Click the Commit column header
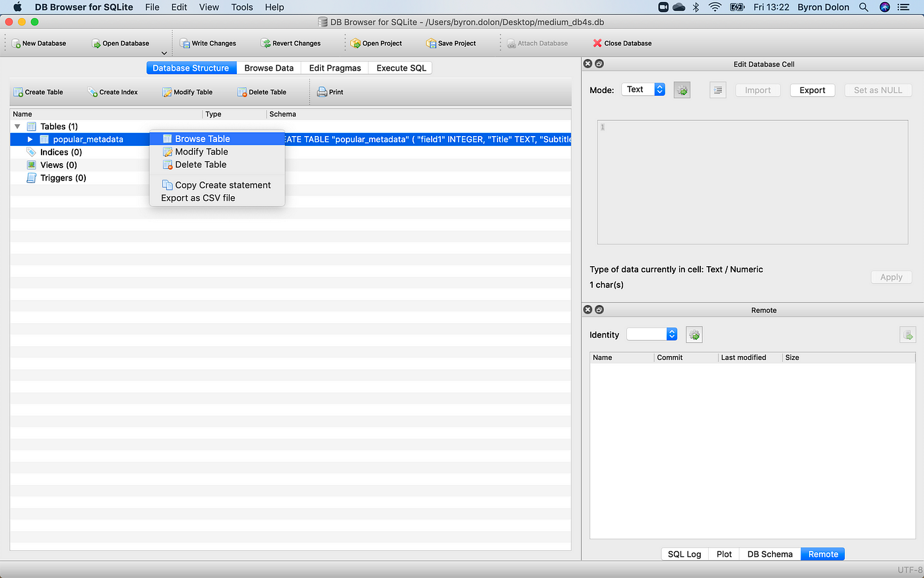Image resolution: width=924 pixels, height=578 pixels. coord(685,357)
